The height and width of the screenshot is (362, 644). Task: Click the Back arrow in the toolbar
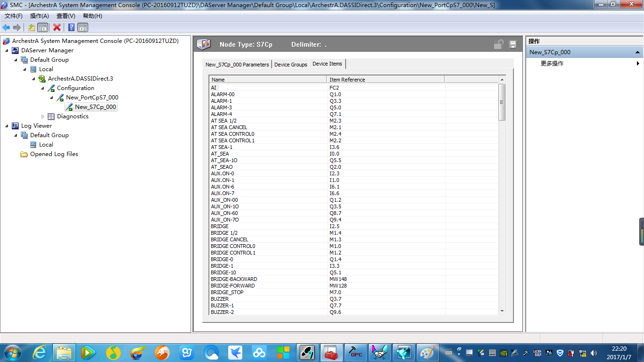pos(6,27)
